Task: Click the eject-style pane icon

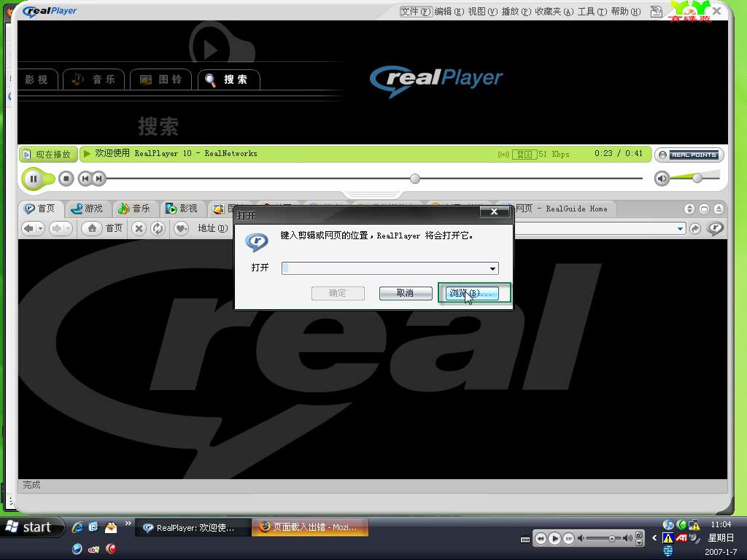Action: [x=719, y=209]
